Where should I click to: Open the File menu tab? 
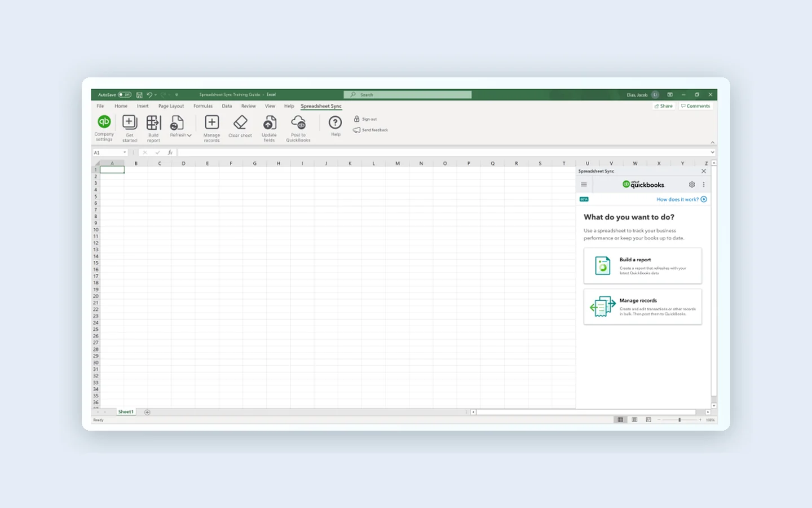point(100,106)
